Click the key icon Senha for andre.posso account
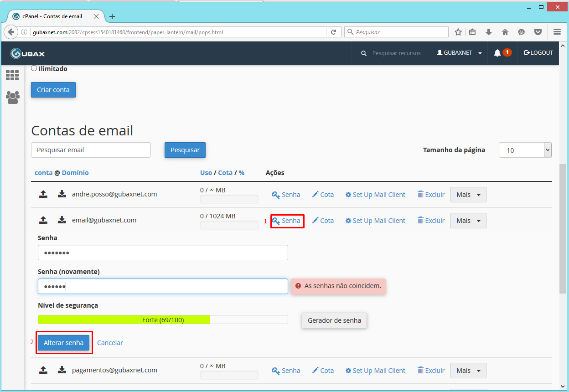Viewport: 569px width, 392px height. [x=286, y=194]
